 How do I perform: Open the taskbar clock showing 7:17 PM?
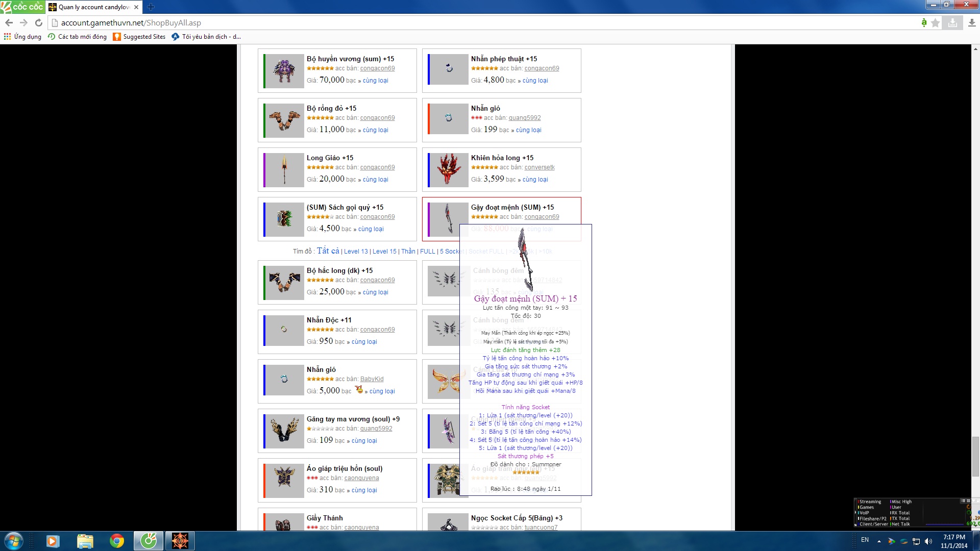point(954,541)
